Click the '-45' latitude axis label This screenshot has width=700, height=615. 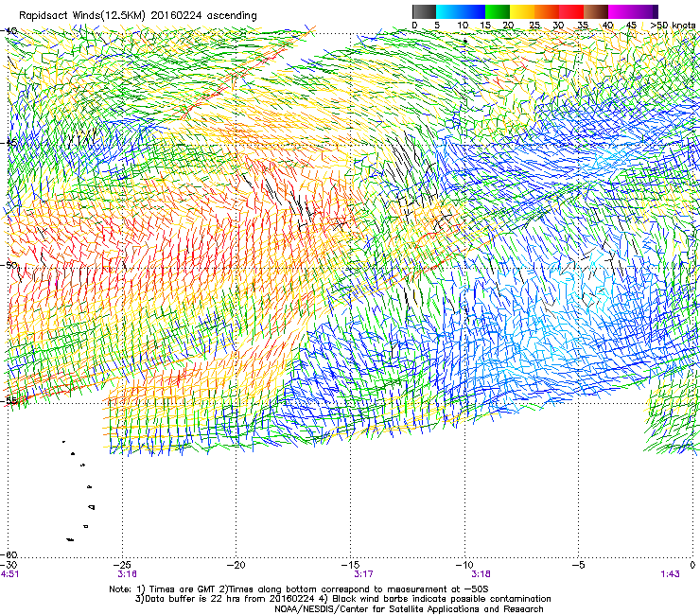10,144
